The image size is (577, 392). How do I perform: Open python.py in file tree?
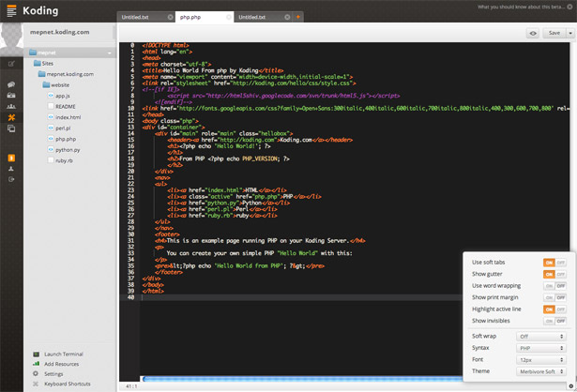click(68, 150)
